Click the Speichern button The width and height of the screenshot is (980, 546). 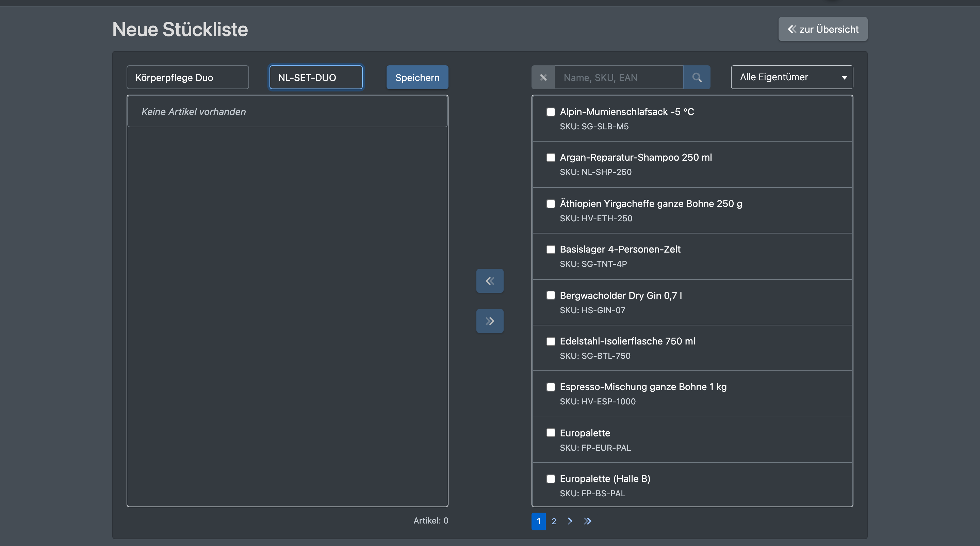[417, 77]
